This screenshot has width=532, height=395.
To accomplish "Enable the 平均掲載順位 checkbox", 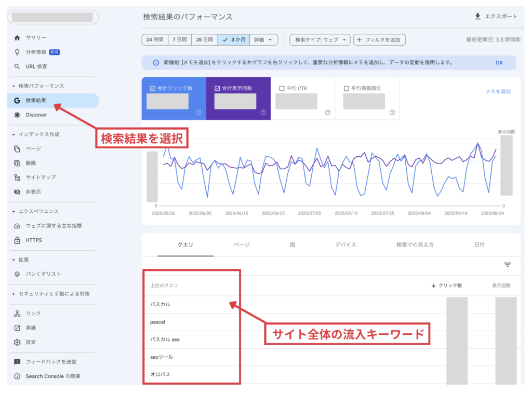I will pyautogui.click(x=346, y=88).
